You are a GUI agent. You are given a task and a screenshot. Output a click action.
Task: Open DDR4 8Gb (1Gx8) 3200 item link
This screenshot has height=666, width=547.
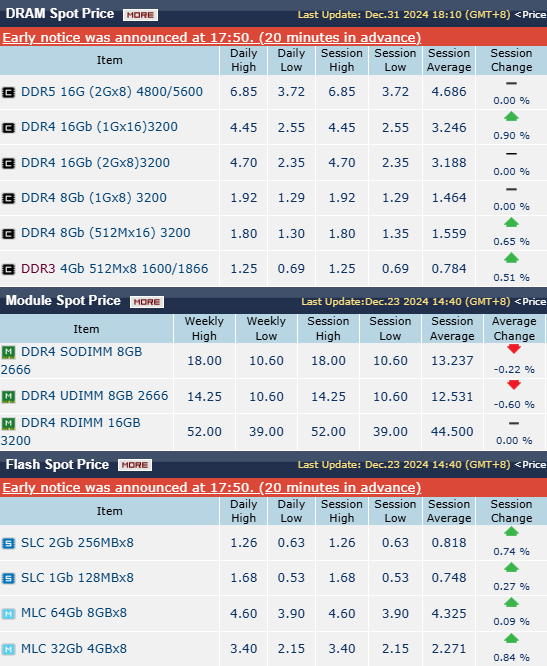93,198
